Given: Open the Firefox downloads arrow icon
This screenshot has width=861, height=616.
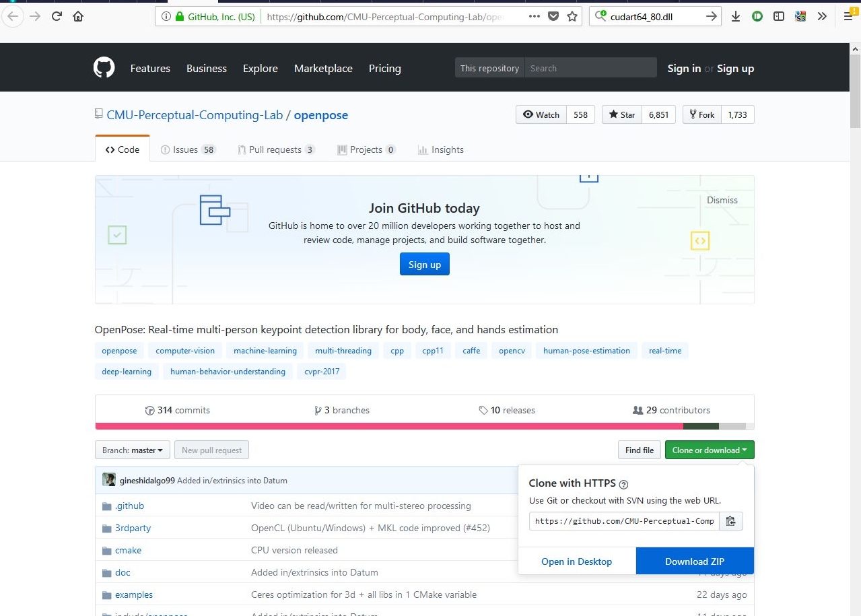Looking at the screenshot, I should 736,17.
